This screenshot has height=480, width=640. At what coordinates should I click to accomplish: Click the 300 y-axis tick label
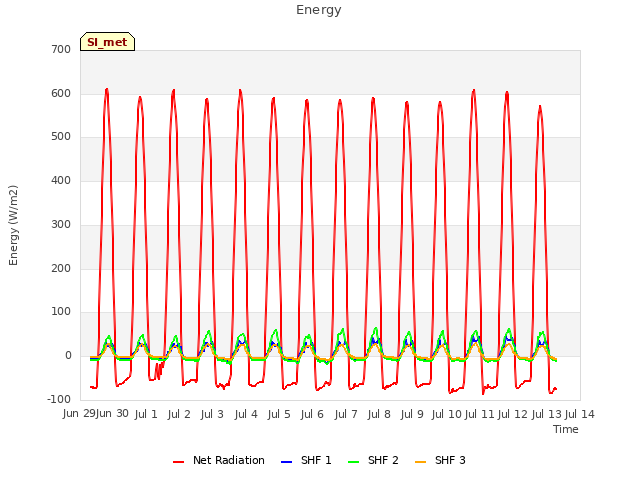[x=61, y=224]
